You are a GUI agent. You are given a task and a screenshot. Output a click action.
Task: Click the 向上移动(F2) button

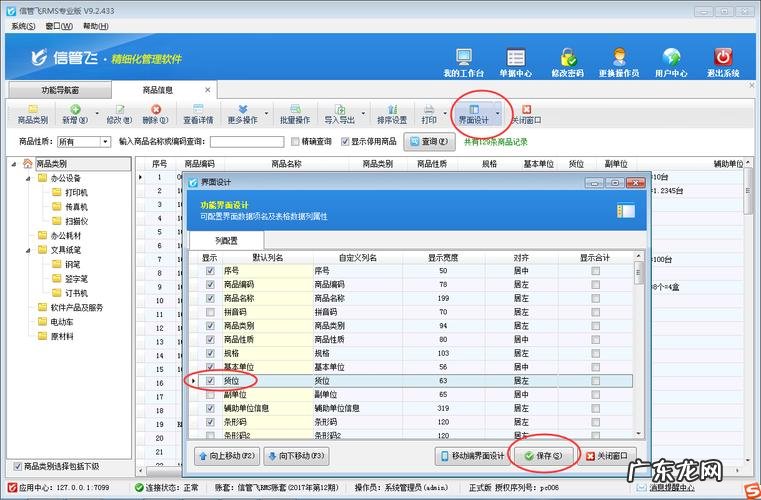(x=229, y=456)
